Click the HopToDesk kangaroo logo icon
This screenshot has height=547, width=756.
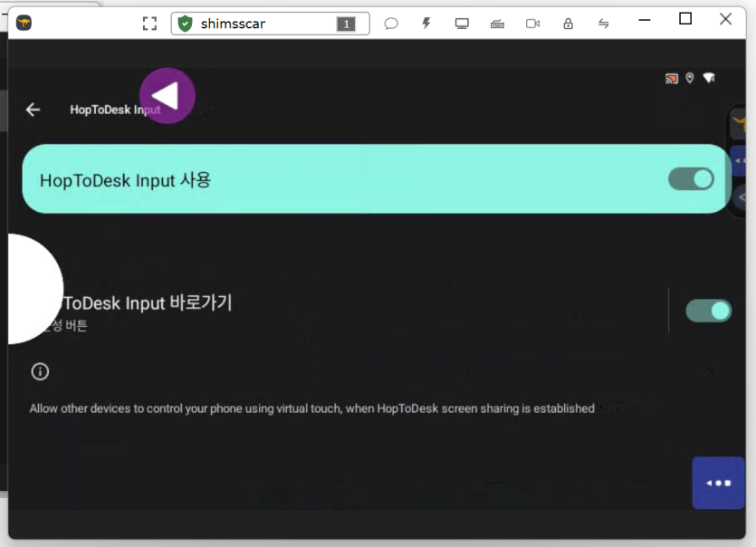click(x=24, y=23)
